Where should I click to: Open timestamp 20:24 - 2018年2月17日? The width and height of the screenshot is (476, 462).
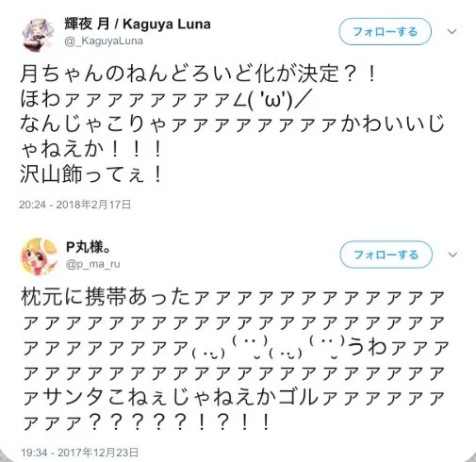coord(74,205)
